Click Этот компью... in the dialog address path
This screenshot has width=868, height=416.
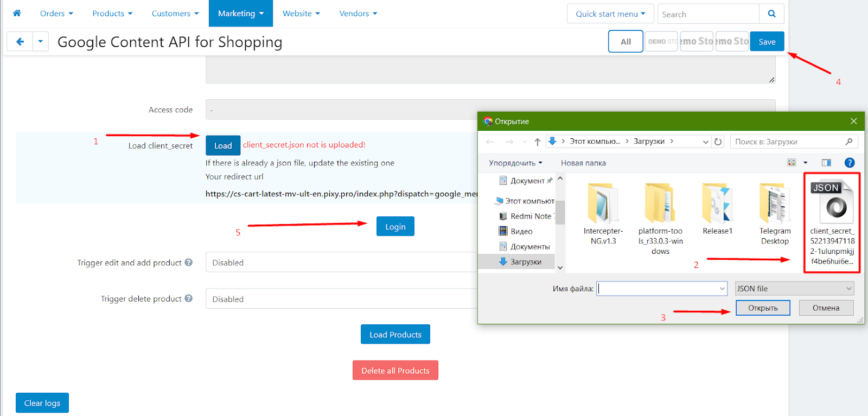(x=595, y=141)
